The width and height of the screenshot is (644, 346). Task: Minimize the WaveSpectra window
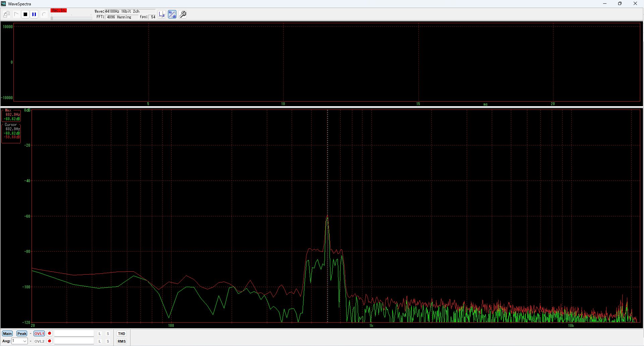605,4
